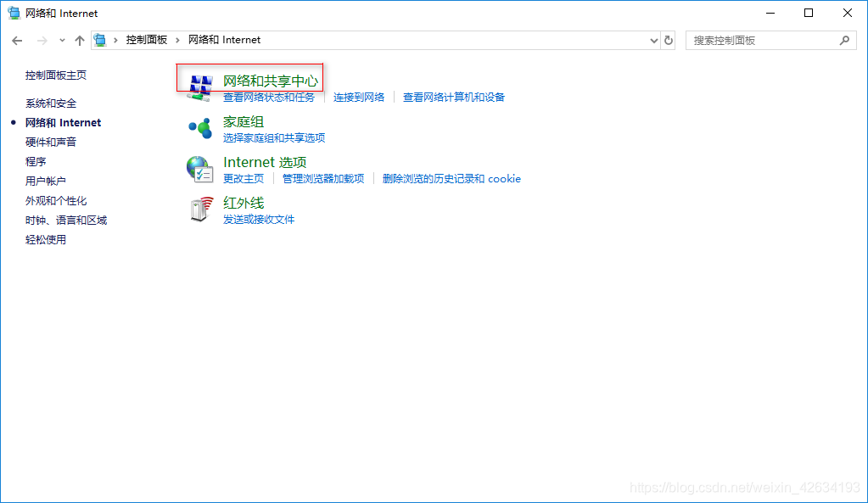Go up one level with the up arrow
The image size is (868, 503).
80,41
